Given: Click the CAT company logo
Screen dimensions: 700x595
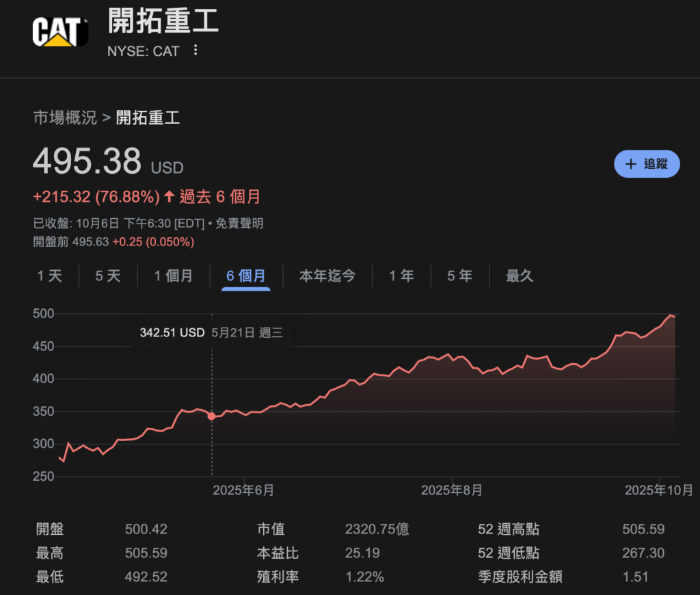Looking at the screenshot, I should tap(60, 31).
